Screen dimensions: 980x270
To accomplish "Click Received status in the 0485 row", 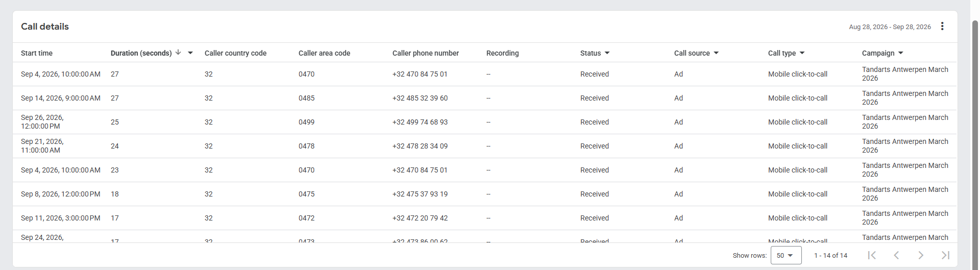I will [595, 98].
